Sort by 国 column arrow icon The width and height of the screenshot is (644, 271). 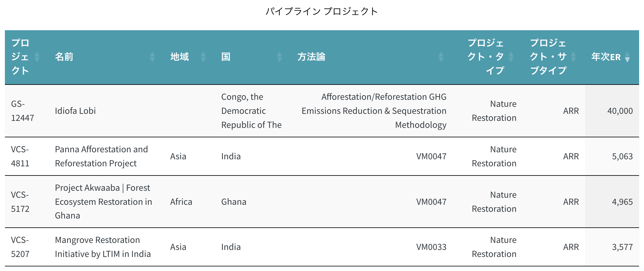click(279, 57)
